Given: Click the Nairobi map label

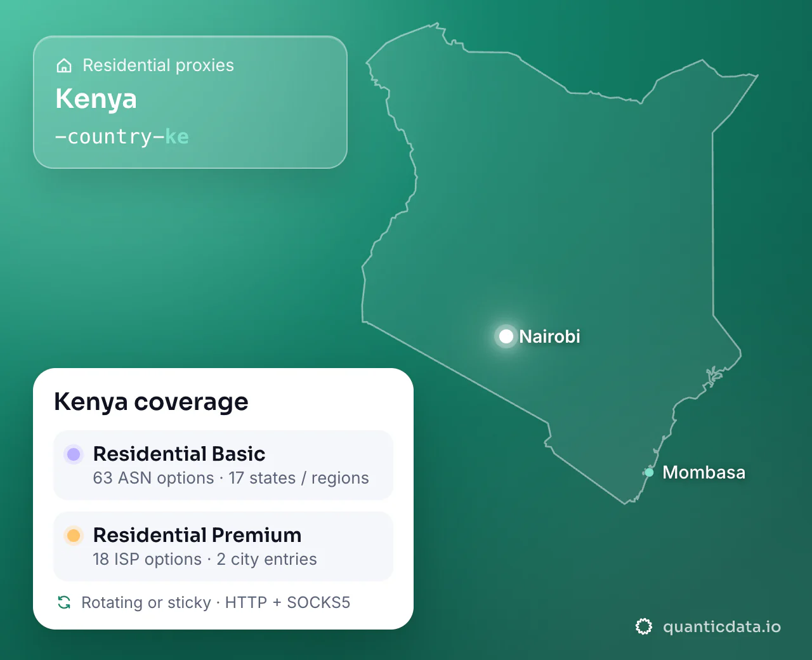Looking at the screenshot, I should click(549, 336).
